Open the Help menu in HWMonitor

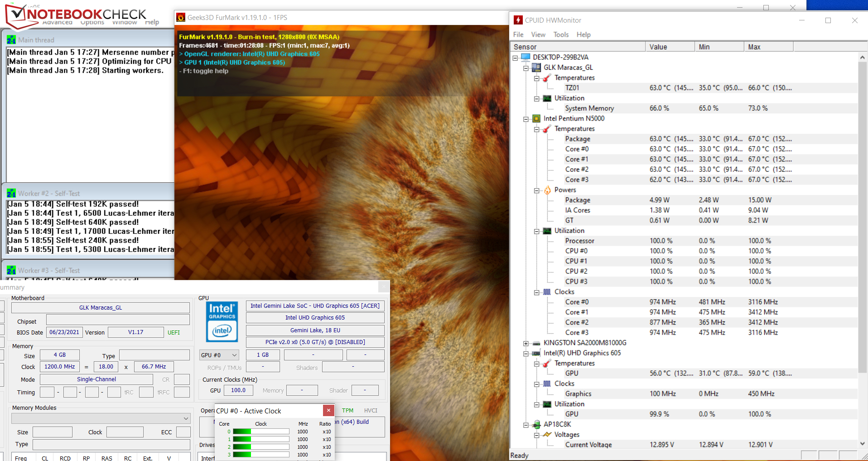click(x=583, y=34)
